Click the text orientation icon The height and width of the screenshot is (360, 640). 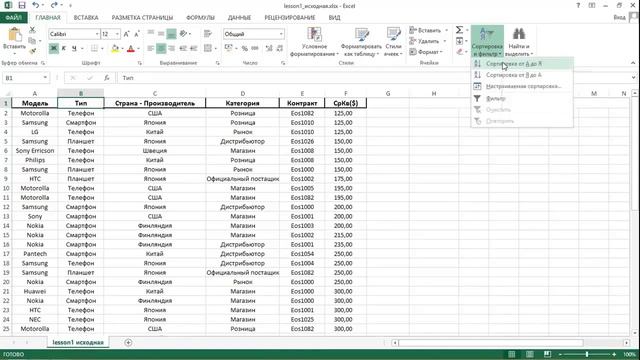(x=184, y=34)
